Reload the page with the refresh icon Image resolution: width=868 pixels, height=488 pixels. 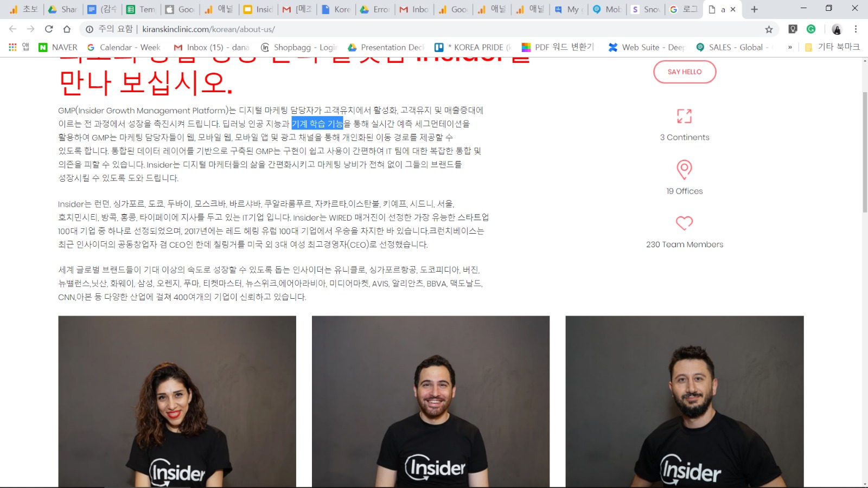coord(49,29)
